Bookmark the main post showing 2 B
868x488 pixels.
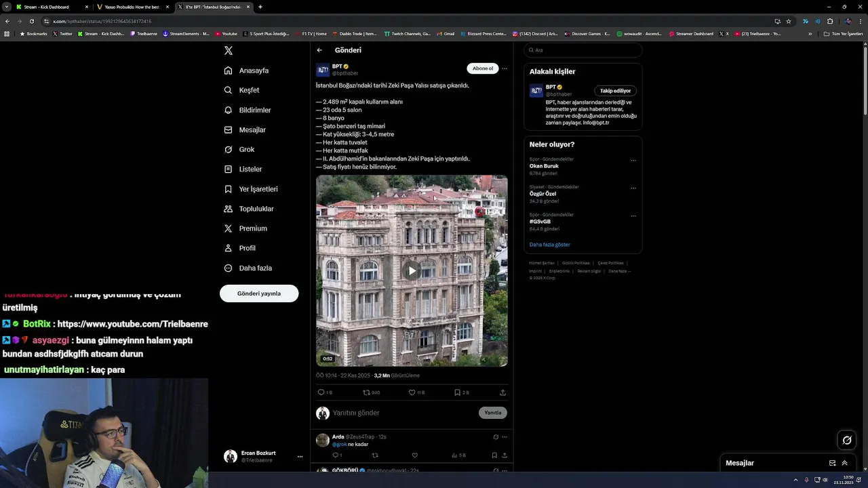(x=462, y=392)
